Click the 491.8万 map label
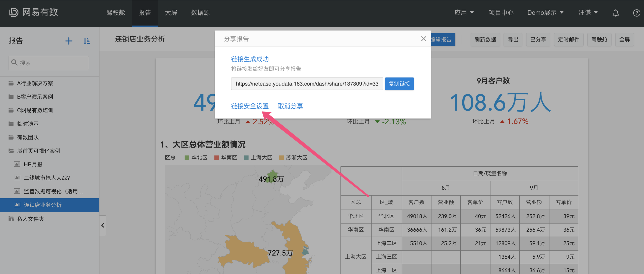Viewport: 644px width, 274px height. (271, 179)
